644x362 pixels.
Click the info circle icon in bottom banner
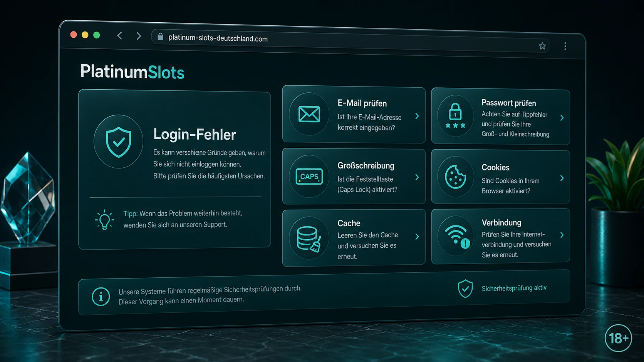tap(101, 297)
